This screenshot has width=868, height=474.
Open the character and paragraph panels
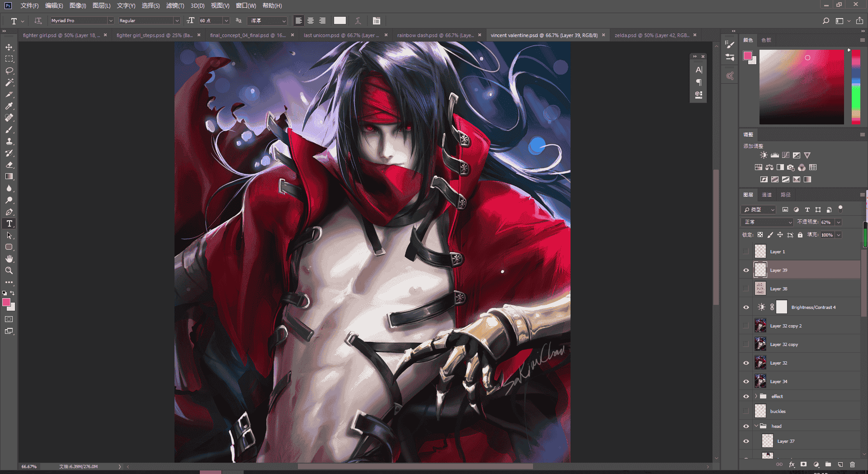click(x=377, y=20)
